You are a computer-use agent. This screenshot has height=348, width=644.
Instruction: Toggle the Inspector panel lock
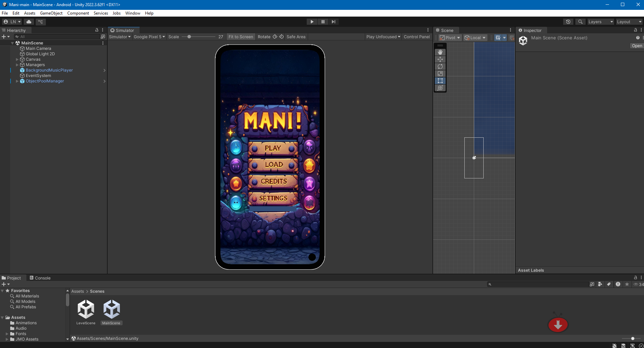pos(636,30)
